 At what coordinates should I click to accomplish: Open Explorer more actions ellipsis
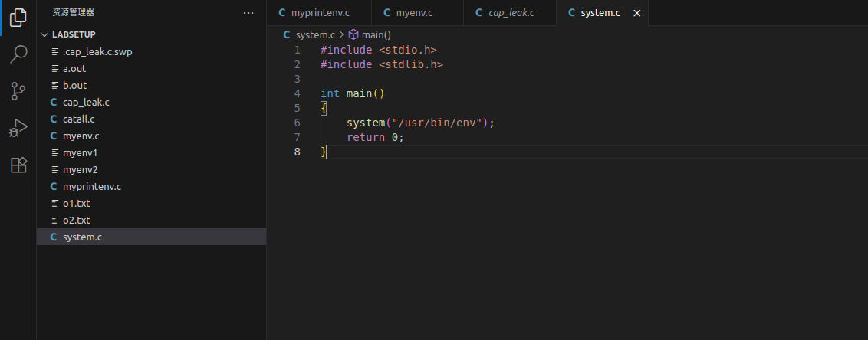point(248,13)
